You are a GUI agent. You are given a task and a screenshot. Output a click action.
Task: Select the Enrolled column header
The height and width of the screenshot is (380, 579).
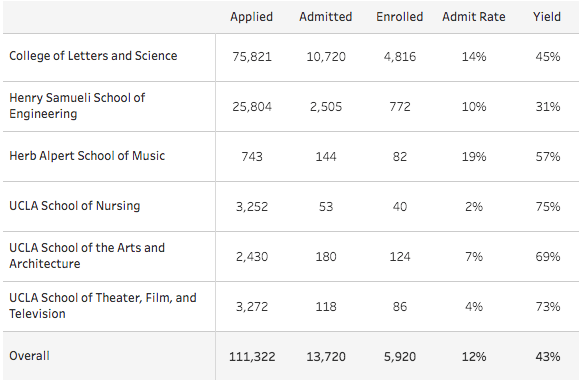(x=400, y=17)
